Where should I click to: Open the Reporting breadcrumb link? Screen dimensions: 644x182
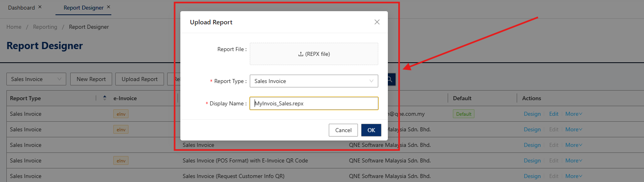pos(45,27)
